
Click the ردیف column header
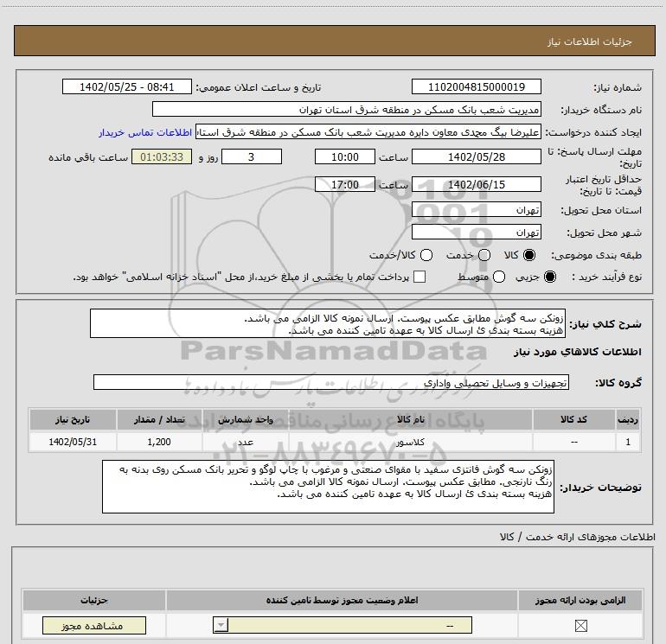click(628, 419)
